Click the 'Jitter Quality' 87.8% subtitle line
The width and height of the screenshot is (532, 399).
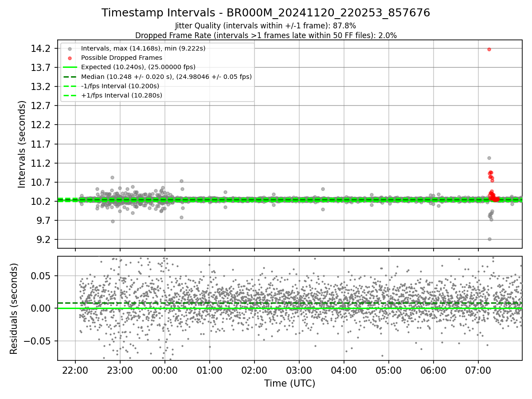(266, 26)
